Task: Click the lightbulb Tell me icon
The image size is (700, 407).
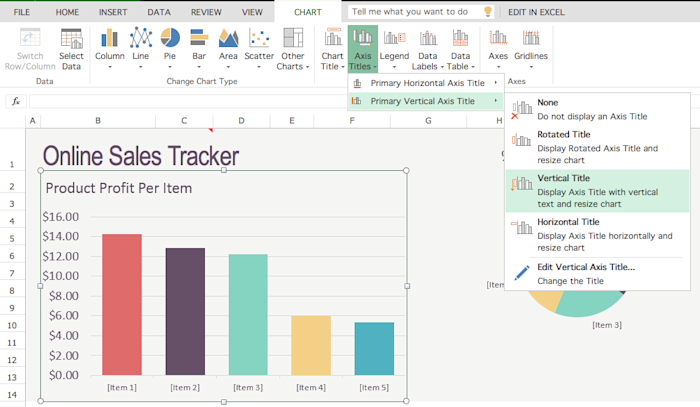Action: pyautogui.click(x=488, y=12)
